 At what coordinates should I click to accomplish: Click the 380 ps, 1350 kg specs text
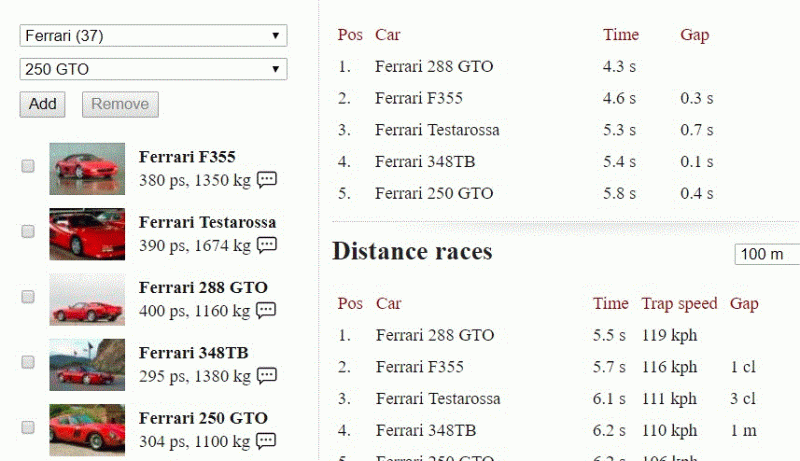pyautogui.click(x=194, y=180)
